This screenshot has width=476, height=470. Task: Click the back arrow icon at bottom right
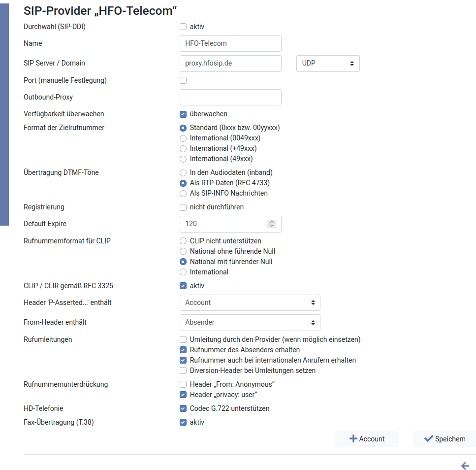point(465,466)
